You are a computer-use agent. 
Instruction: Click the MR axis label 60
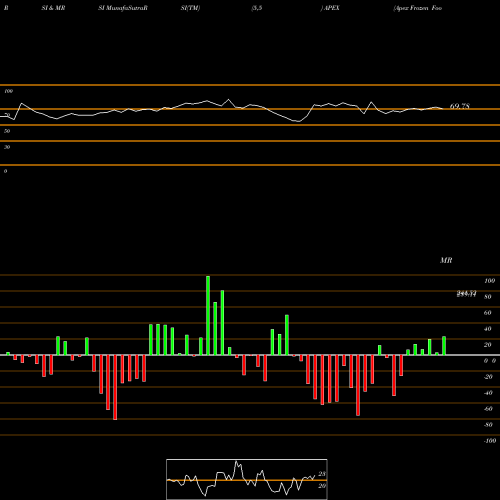tap(487, 313)
